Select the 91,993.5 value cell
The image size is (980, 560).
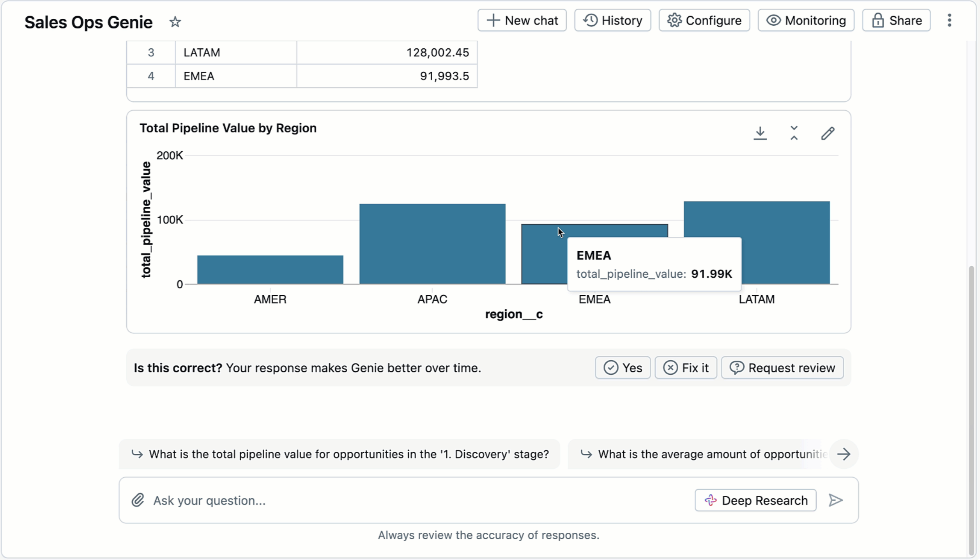point(387,76)
